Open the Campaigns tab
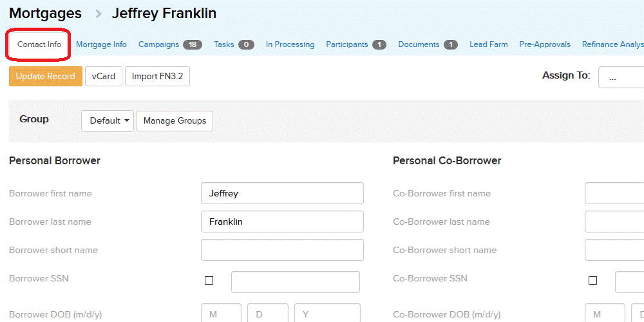The image size is (644, 322). click(x=158, y=44)
